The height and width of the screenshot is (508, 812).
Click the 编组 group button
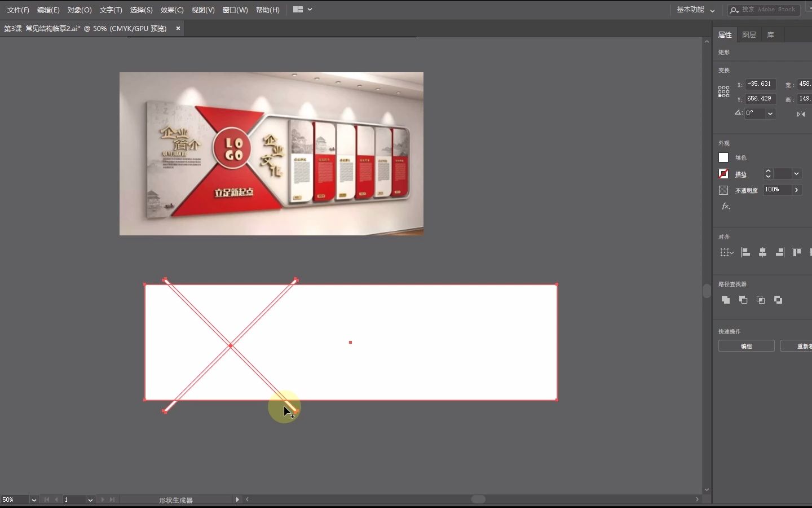747,346
